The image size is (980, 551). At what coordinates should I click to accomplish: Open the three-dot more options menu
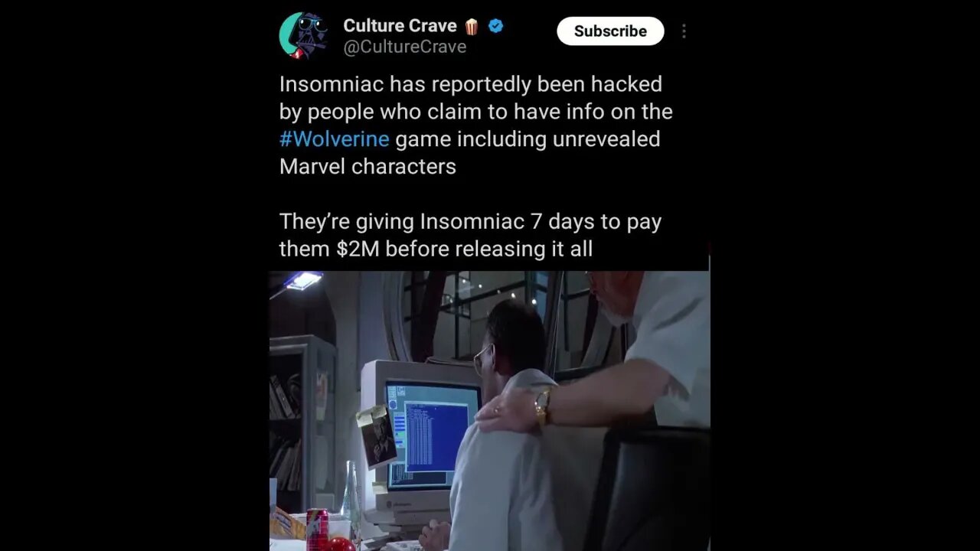[684, 31]
